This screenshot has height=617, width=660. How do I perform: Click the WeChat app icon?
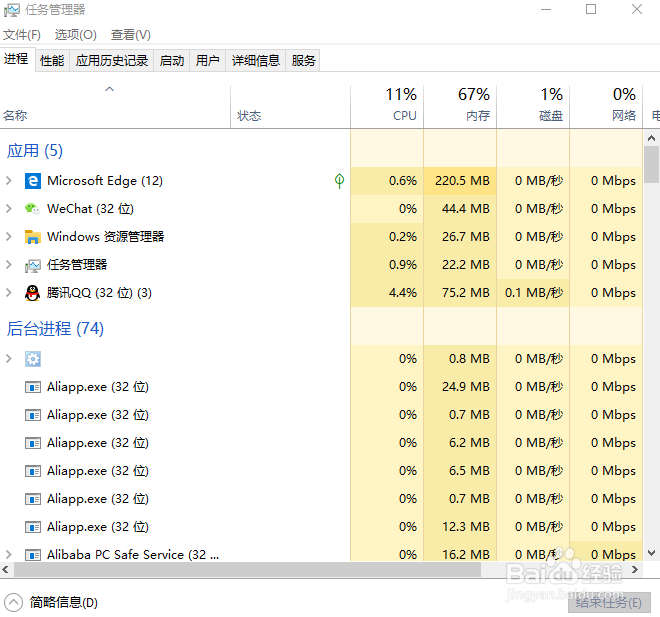(x=33, y=209)
